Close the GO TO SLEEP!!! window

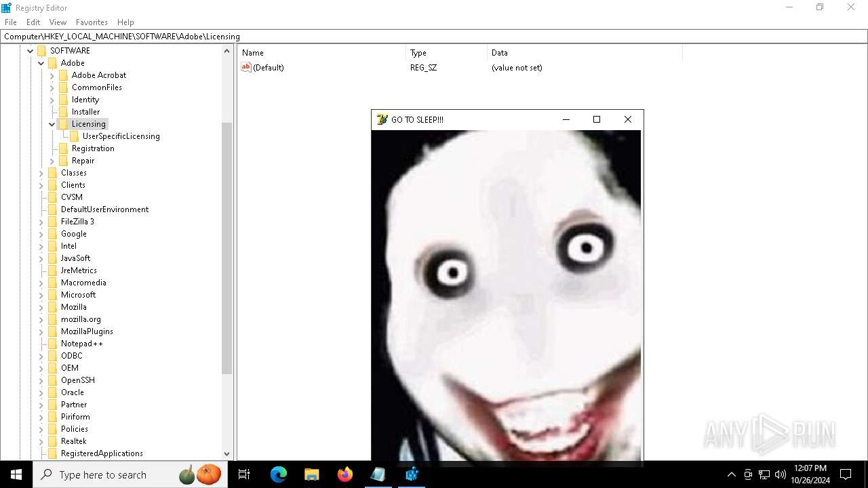(628, 119)
